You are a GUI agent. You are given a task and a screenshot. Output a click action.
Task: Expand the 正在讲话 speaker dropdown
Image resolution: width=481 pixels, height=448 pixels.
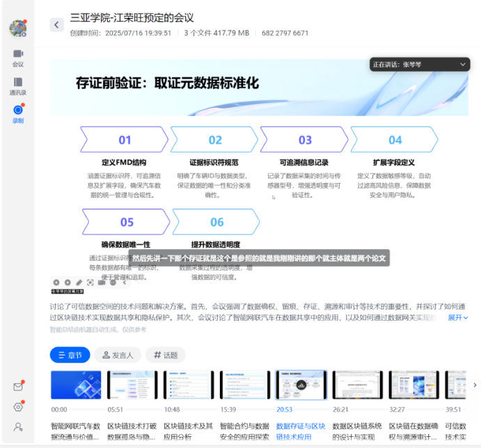pyautogui.click(x=463, y=65)
